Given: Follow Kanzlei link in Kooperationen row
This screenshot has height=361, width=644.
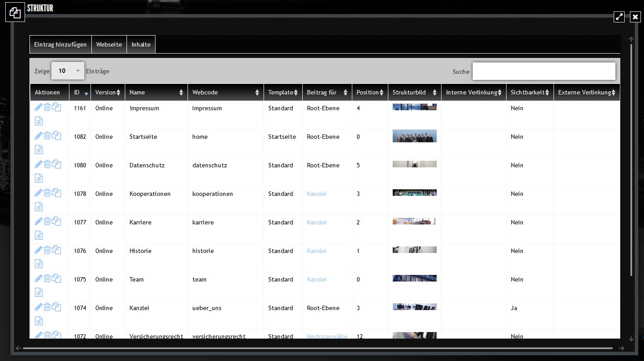Looking at the screenshot, I should tap(317, 194).
